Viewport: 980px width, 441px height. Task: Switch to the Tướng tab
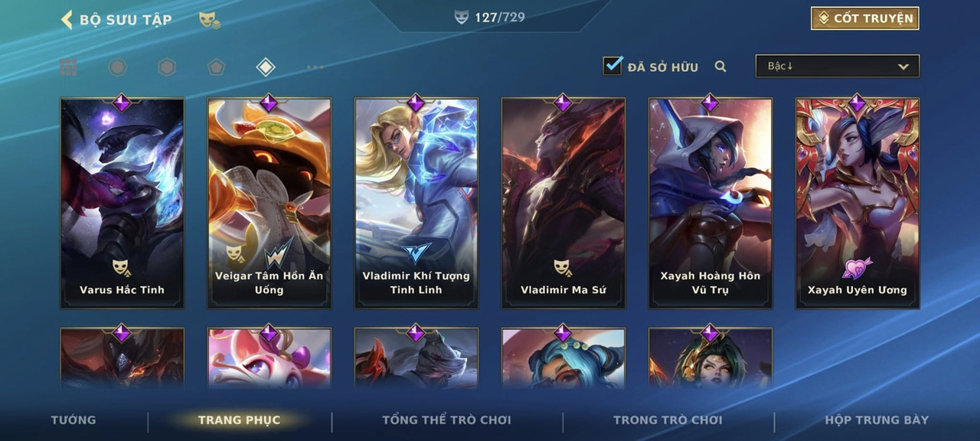73,420
